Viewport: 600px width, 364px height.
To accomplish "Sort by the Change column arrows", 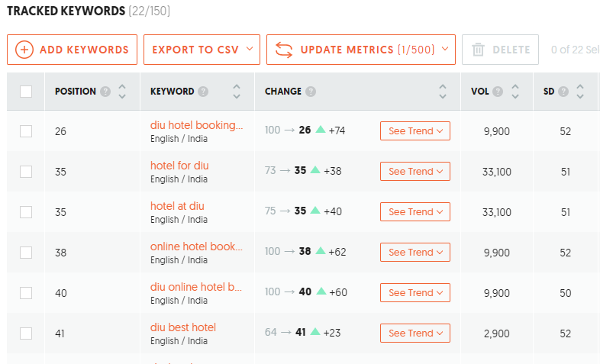I will [443, 92].
